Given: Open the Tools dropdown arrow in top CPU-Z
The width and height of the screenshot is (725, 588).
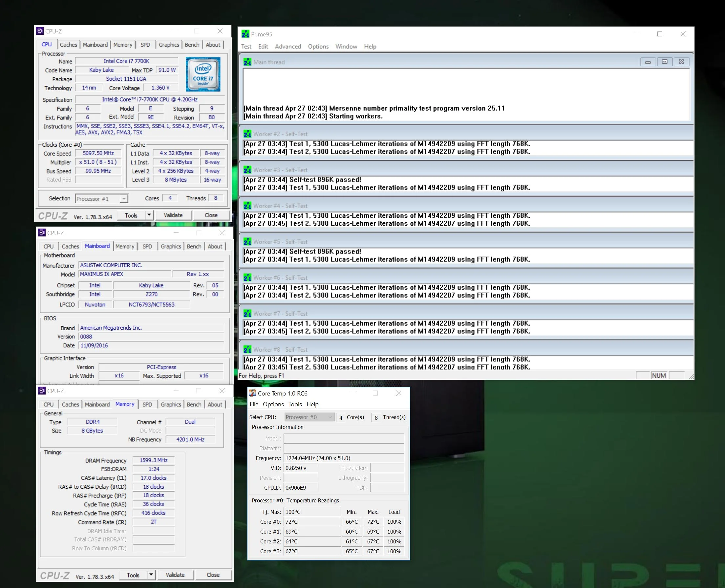Looking at the screenshot, I should (x=149, y=215).
